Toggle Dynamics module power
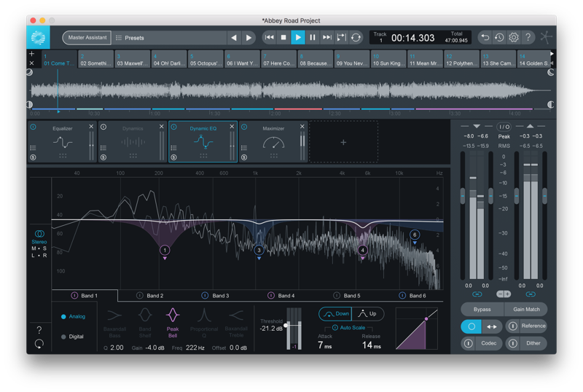 tap(103, 128)
